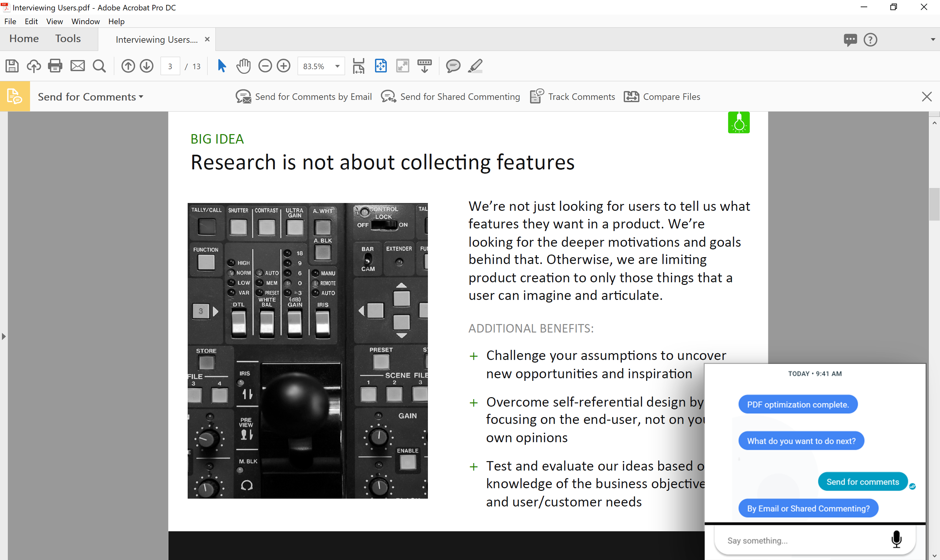Click the microphone icon in the chat box

coord(896,539)
